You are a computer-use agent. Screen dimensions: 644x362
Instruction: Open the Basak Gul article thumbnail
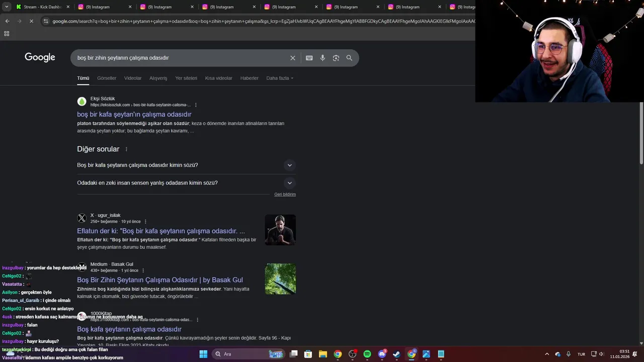(x=280, y=279)
